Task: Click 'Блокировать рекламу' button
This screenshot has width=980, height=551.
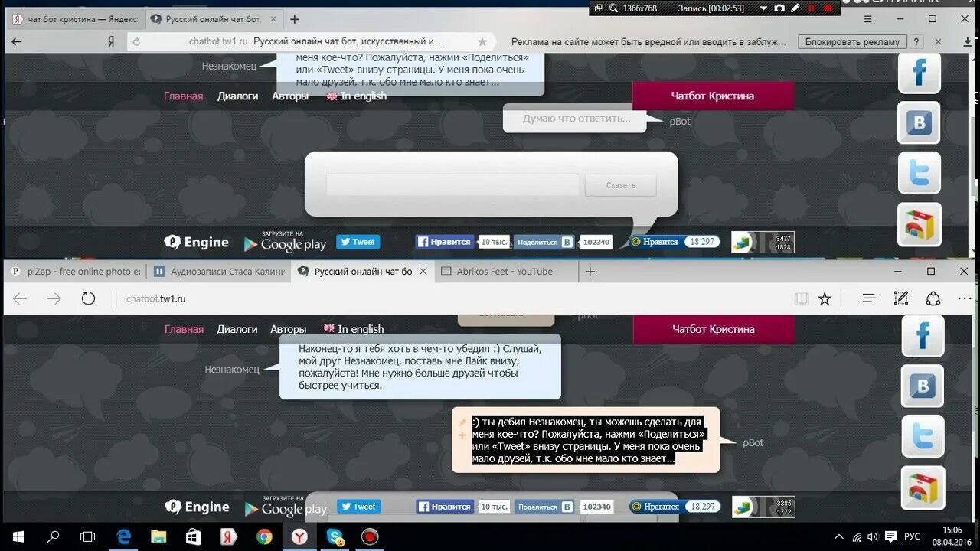Action: pos(852,42)
